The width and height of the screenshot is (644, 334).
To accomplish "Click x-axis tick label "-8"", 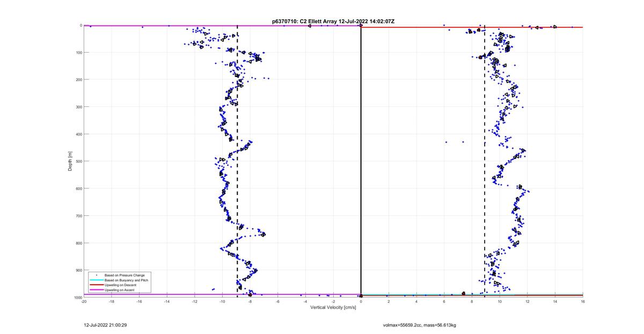I will 250,302.
